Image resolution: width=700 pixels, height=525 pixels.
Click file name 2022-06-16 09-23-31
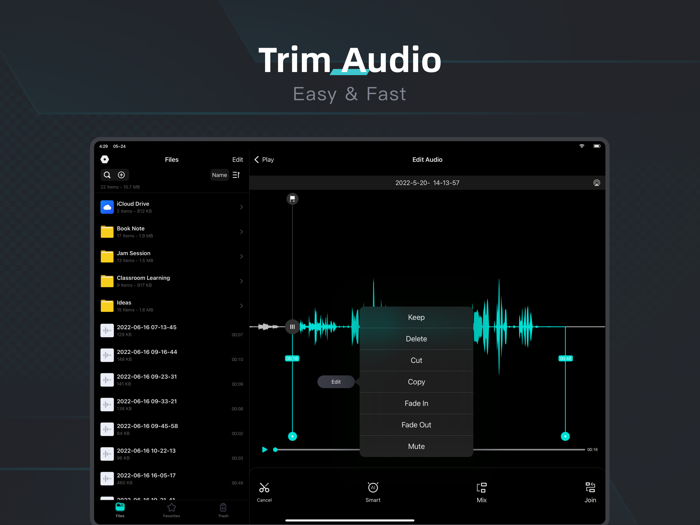coord(147,377)
